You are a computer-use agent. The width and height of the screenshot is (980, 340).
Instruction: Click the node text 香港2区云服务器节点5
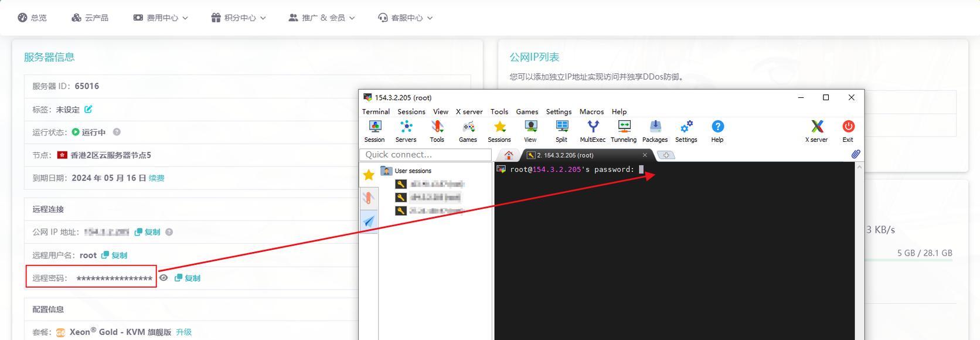tap(111, 155)
